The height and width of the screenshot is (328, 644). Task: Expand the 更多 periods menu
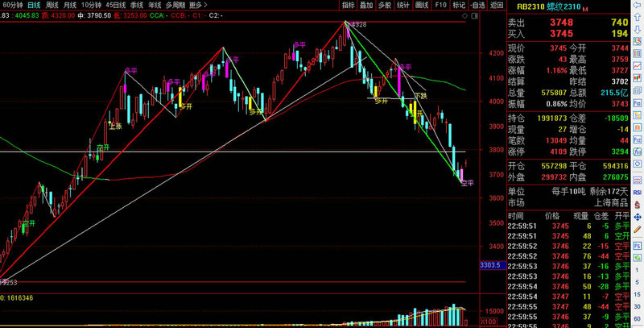click(197, 5)
